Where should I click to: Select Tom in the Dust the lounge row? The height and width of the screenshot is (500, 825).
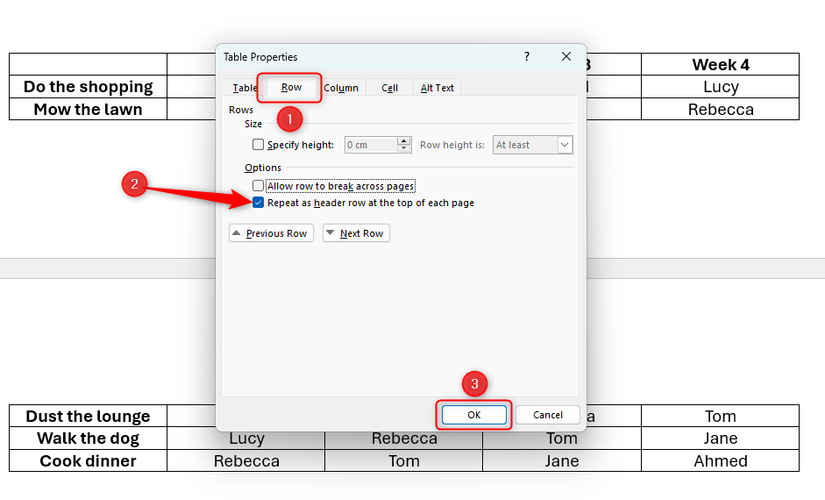click(720, 416)
